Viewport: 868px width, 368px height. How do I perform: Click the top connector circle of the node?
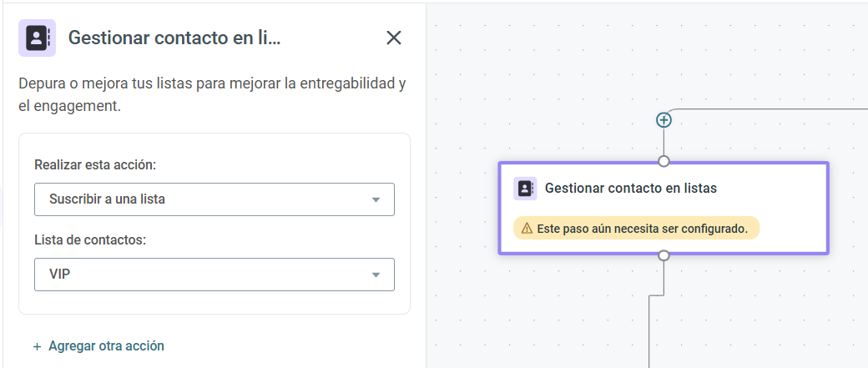tap(664, 161)
